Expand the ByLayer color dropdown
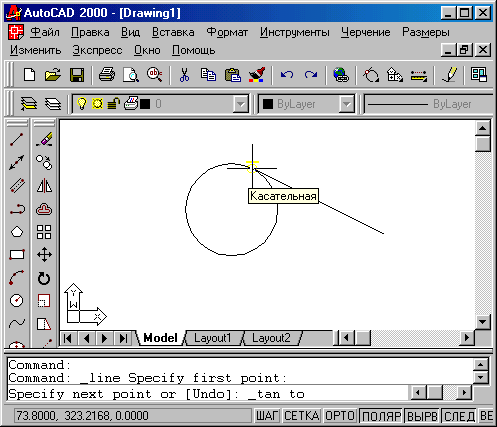The width and height of the screenshot is (497, 427). 347,104
